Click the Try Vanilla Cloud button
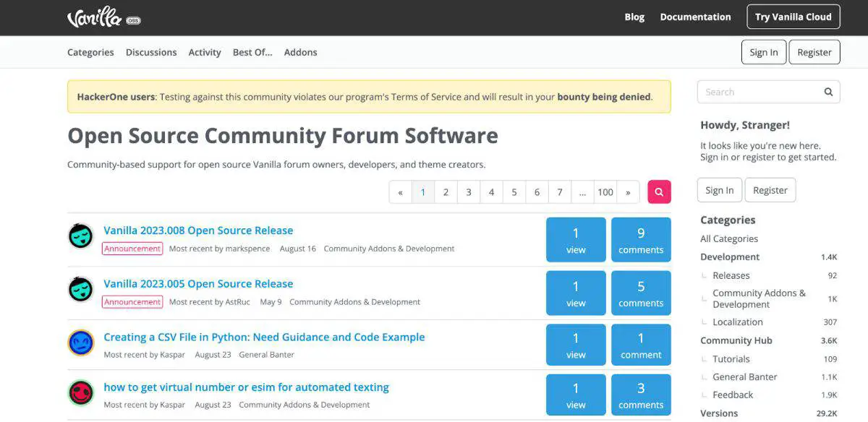This screenshot has width=868, height=422. [793, 17]
